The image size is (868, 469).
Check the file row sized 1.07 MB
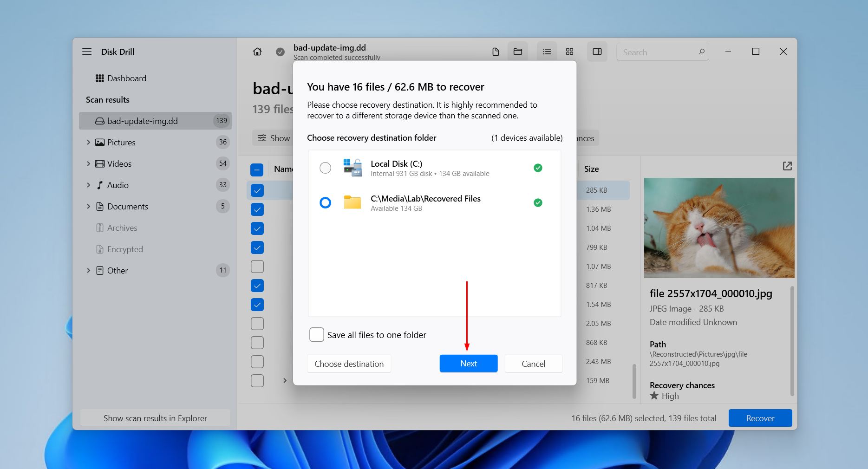pos(257,267)
